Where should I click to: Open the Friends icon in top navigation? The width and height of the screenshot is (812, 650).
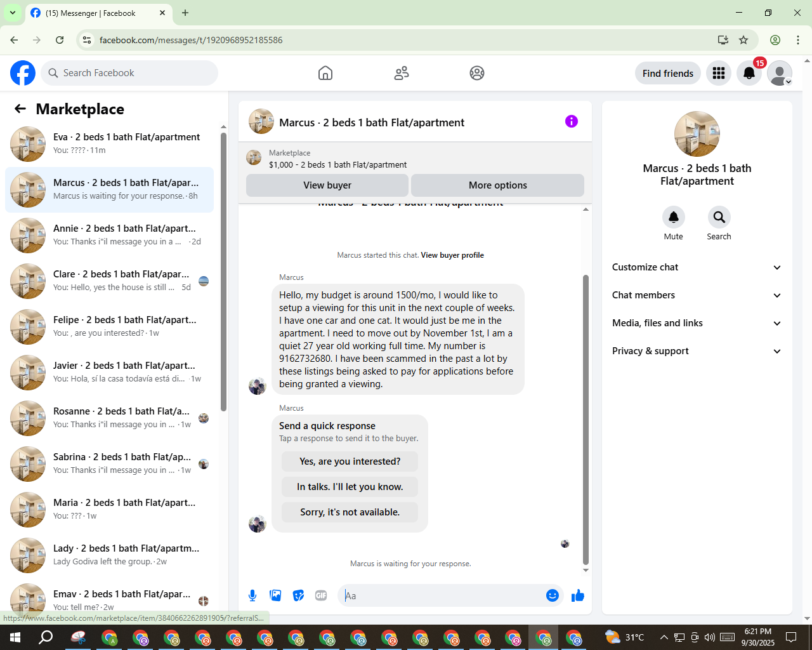402,73
